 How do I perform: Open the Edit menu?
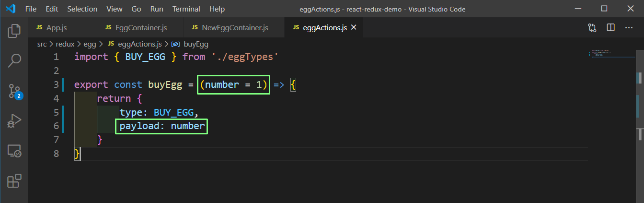tap(52, 9)
